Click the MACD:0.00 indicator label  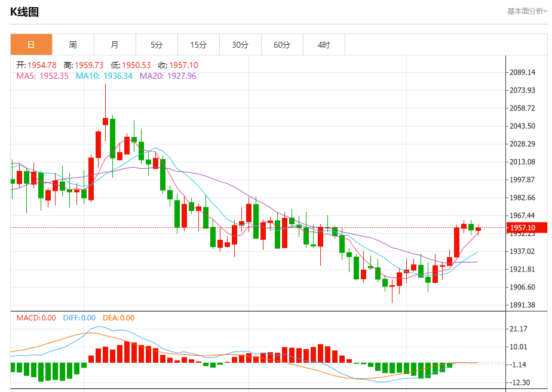click(36, 318)
